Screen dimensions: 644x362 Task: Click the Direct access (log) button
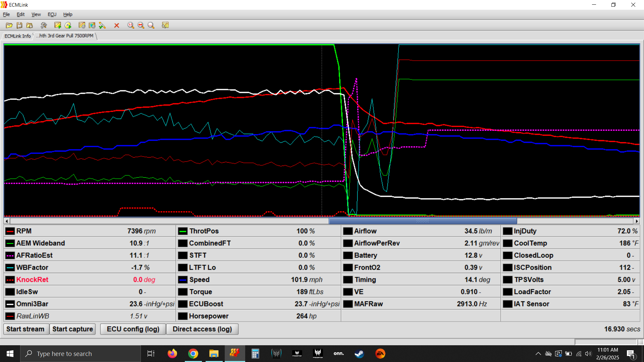pyautogui.click(x=202, y=329)
